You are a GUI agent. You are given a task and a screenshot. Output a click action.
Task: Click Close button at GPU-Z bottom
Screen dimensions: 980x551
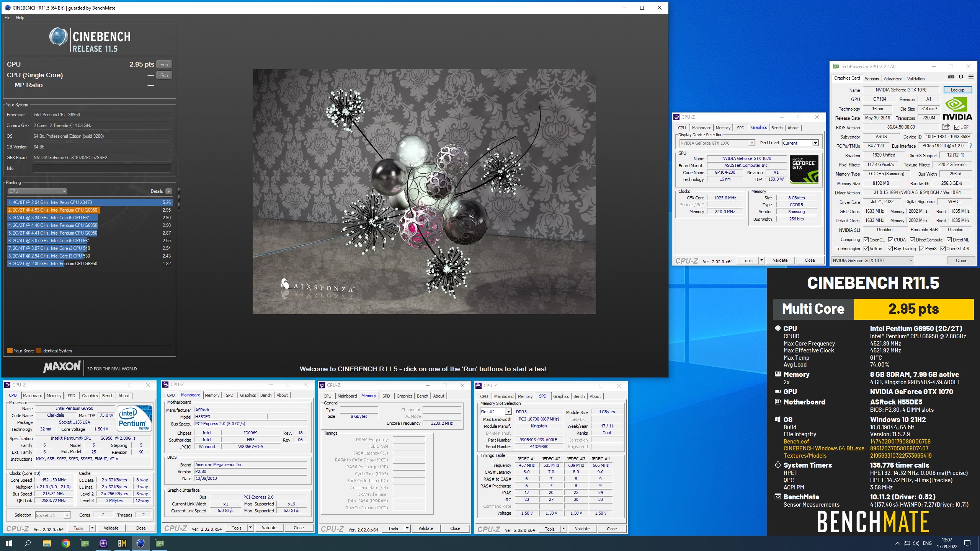960,261
